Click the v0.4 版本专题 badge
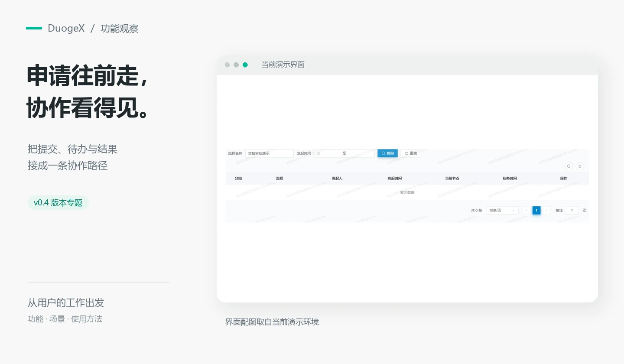 (58, 203)
